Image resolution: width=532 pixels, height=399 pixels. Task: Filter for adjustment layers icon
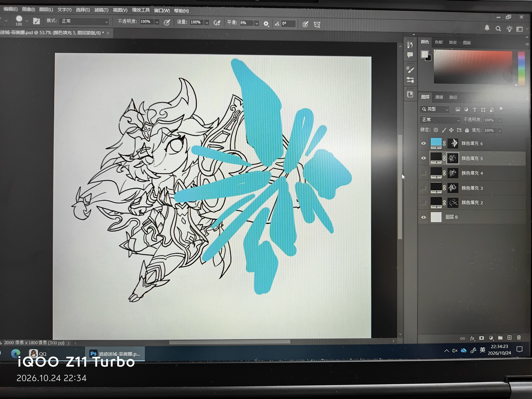click(466, 109)
